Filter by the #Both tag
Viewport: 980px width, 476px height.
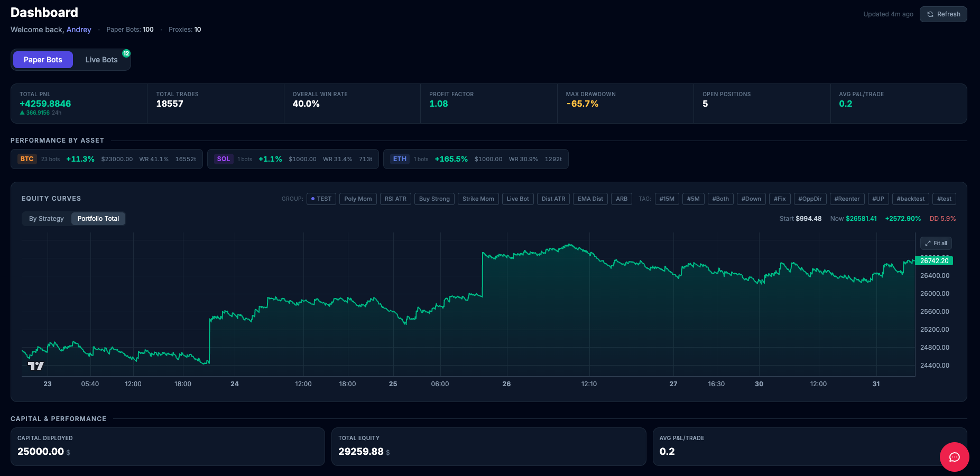[720, 199]
